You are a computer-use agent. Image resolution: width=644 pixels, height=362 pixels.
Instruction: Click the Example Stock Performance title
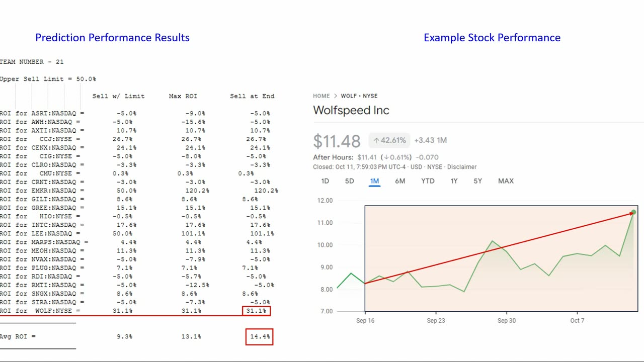click(492, 38)
